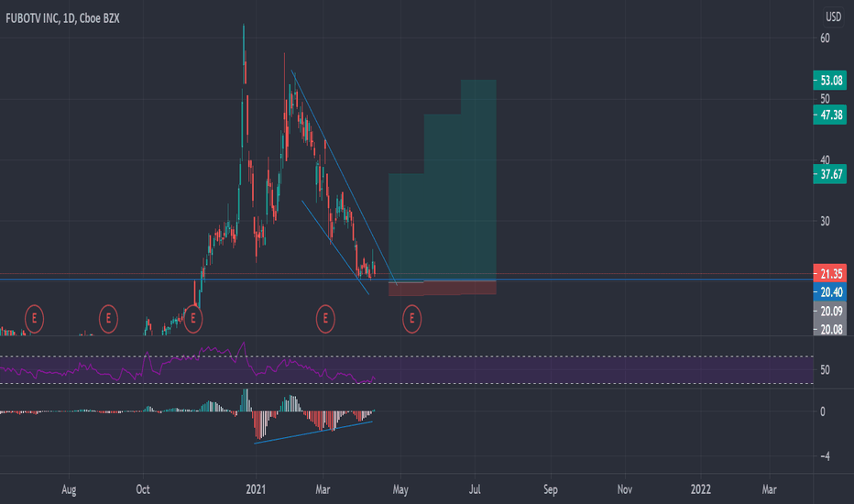Select the first long-position box targeting 37.67
The width and height of the screenshot is (854, 504).
(x=406, y=228)
